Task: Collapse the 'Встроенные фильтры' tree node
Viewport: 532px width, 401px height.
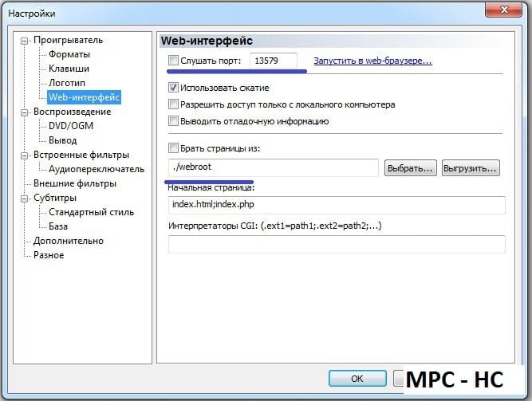Action: click(x=25, y=155)
